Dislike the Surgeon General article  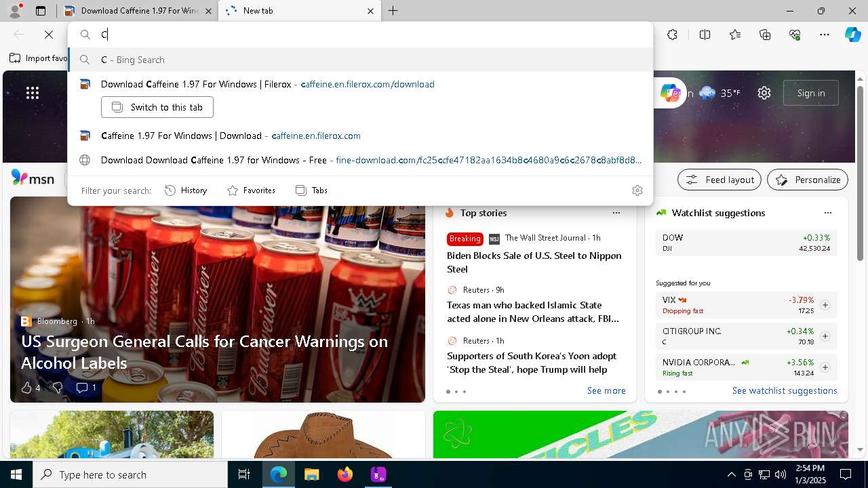click(58, 388)
